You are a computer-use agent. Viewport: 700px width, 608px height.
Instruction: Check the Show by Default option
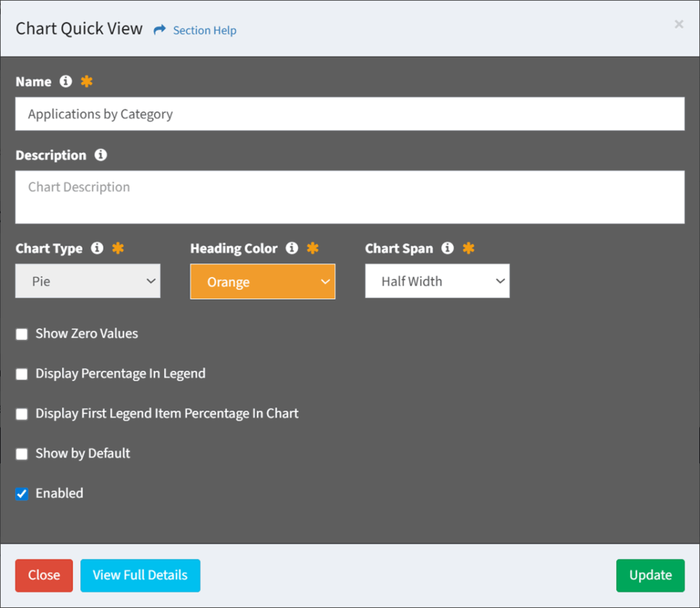click(21, 453)
